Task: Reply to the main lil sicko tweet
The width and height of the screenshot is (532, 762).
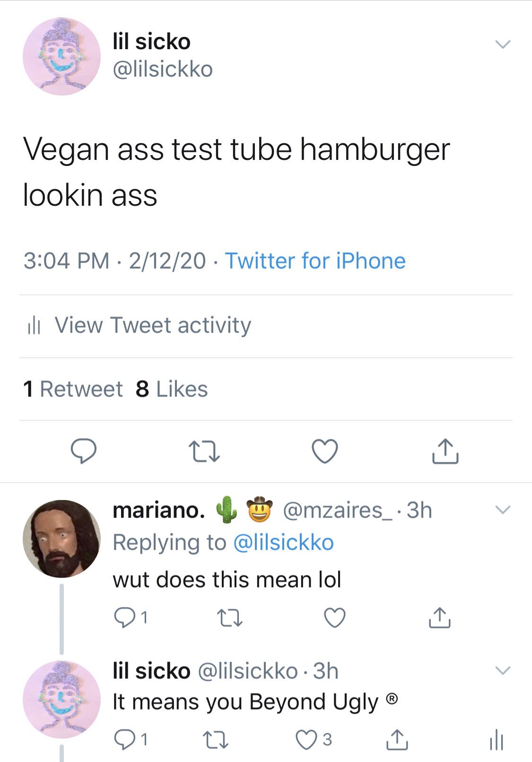Action: coord(84,451)
